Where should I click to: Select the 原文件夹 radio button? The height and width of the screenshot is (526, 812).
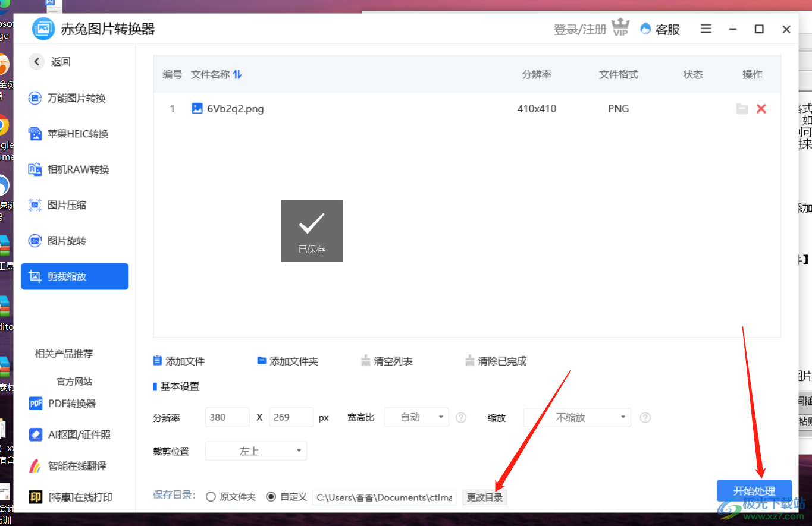[211, 497]
